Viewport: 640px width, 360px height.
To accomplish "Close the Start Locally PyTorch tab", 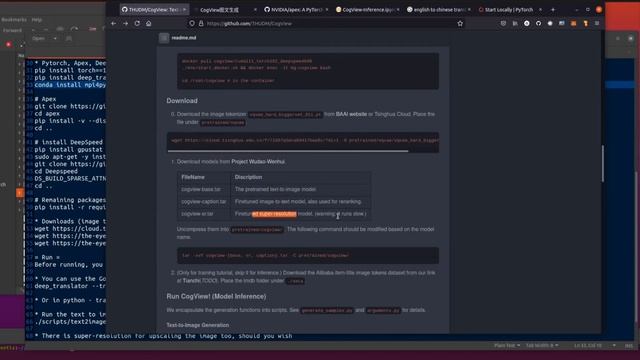I will [x=540, y=9].
